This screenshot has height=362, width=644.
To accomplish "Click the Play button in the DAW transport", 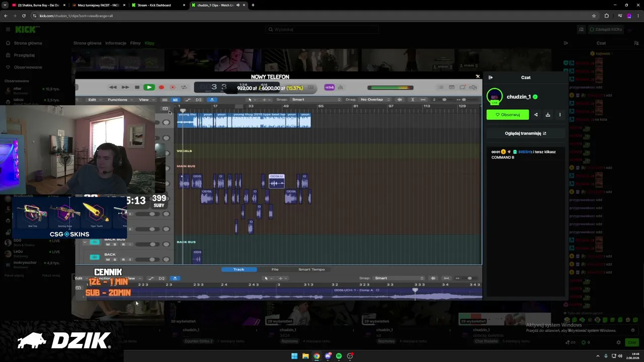I will pyautogui.click(x=149, y=87).
